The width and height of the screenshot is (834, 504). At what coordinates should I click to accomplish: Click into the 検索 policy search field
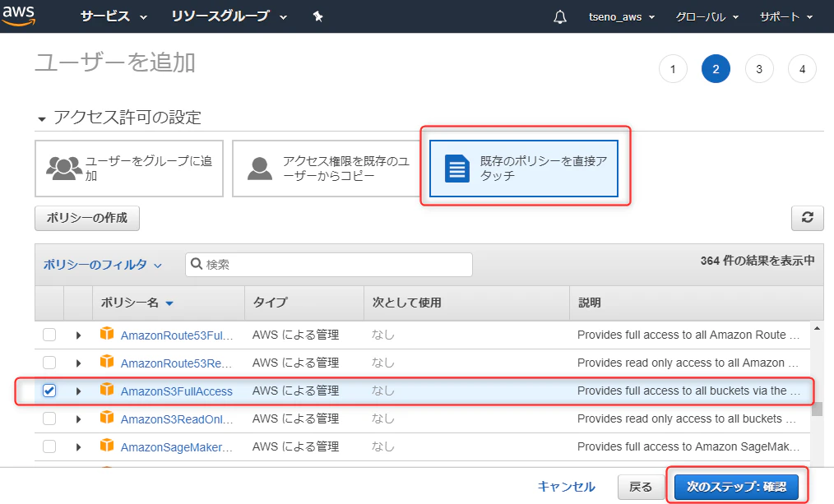(x=329, y=264)
